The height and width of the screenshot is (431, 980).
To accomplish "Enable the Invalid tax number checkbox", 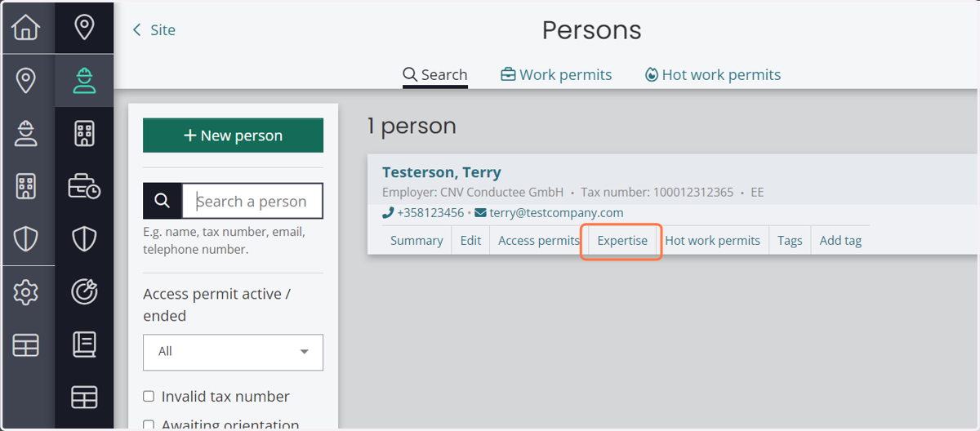I will pos(149,397).
